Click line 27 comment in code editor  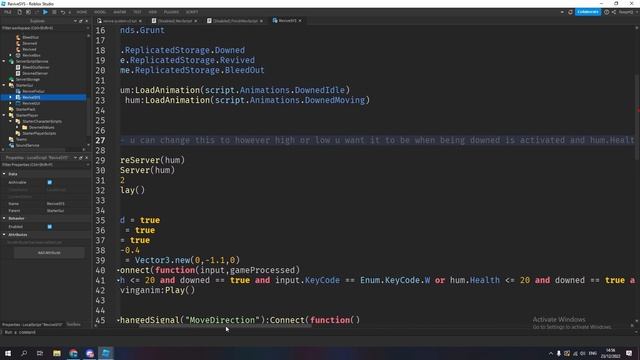(x=378, y=140)
